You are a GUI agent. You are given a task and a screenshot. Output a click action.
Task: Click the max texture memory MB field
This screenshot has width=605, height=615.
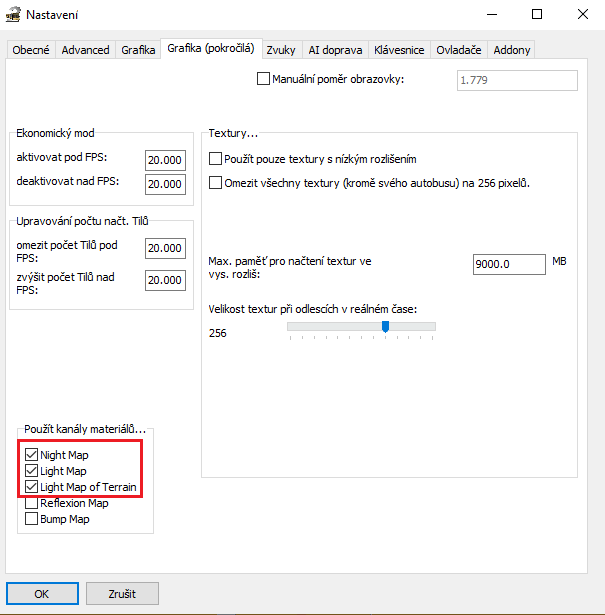507,264
